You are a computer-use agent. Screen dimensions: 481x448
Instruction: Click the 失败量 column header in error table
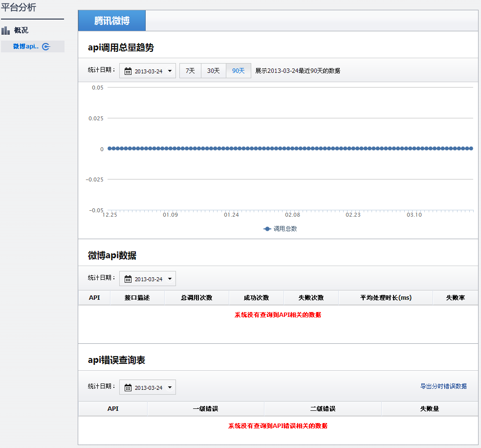[x=429, y=409]
